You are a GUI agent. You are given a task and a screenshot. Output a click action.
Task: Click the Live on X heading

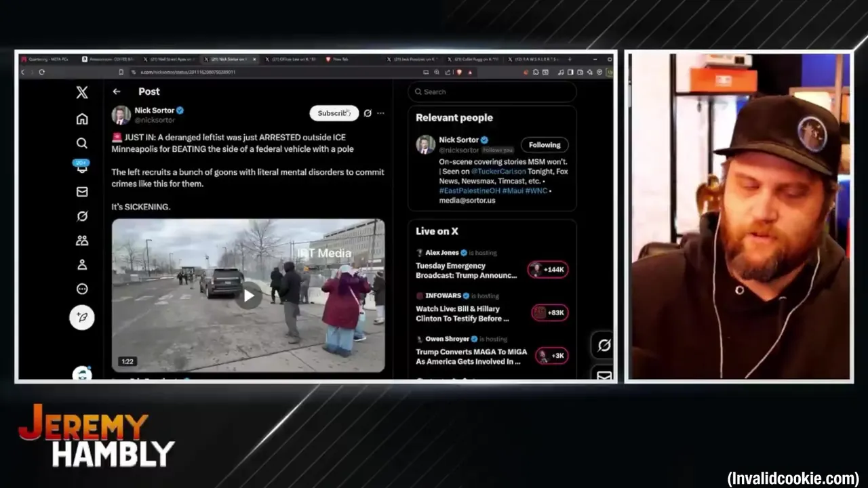[x=437, y=231]
